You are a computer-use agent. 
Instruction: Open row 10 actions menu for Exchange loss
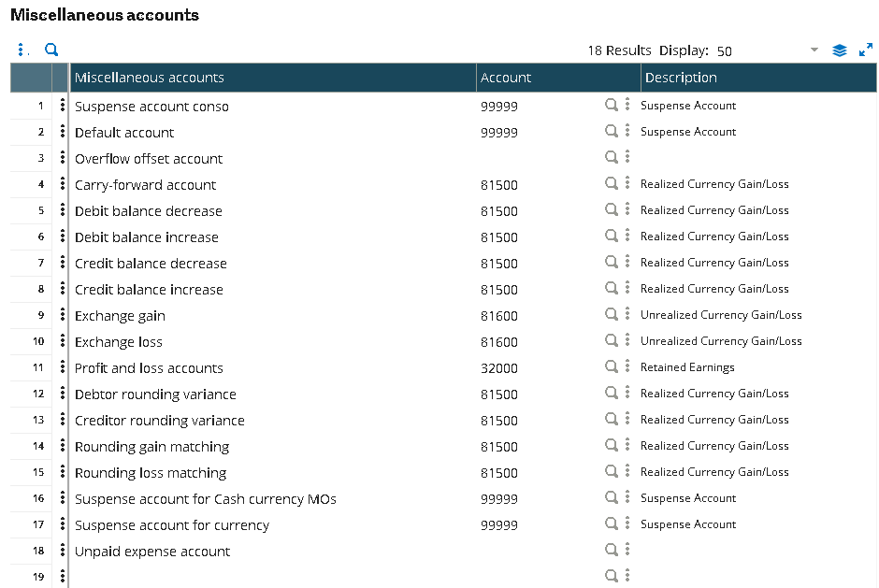coord(63,340)
